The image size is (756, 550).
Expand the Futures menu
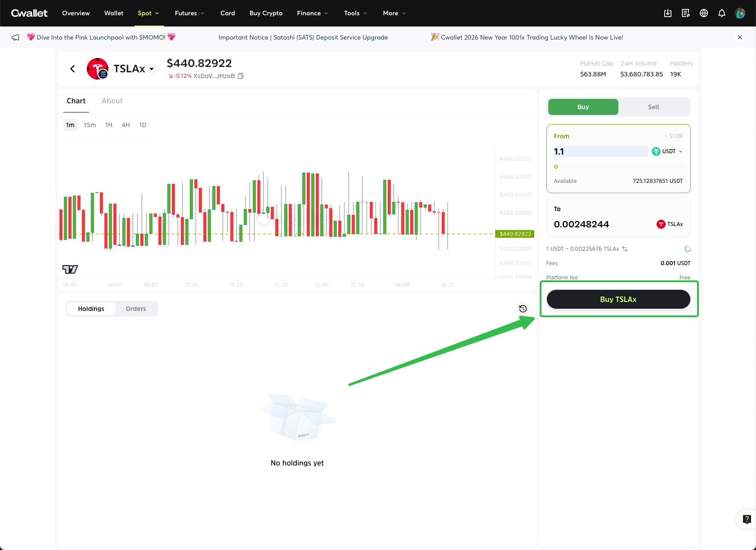[x=189, y=13]
